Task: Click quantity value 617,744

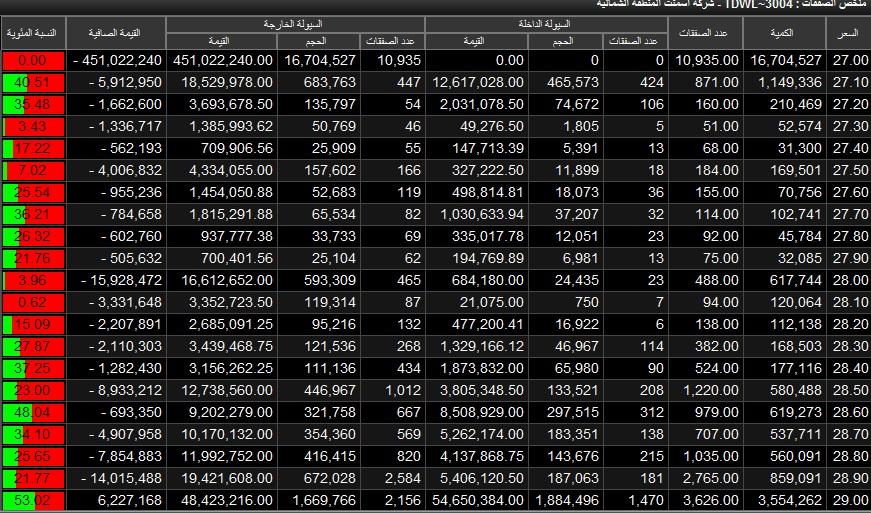Action: (784, 280)
